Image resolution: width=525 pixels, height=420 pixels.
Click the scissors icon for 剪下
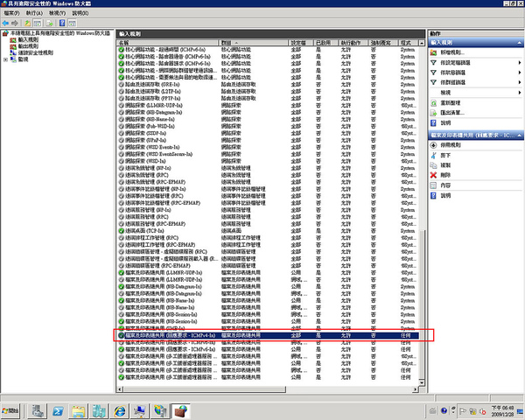tap(434, 156)
